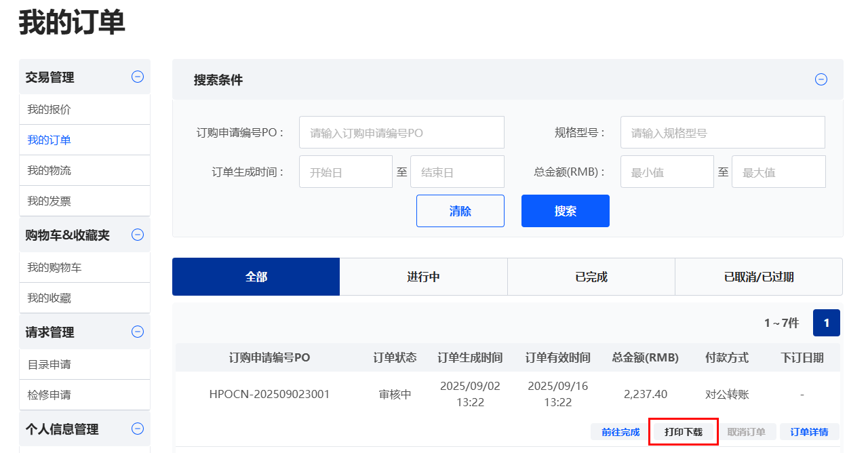Show the 已取消/已过期 orders tab
The height and width of the screenshot is (453, 868).
758,277
